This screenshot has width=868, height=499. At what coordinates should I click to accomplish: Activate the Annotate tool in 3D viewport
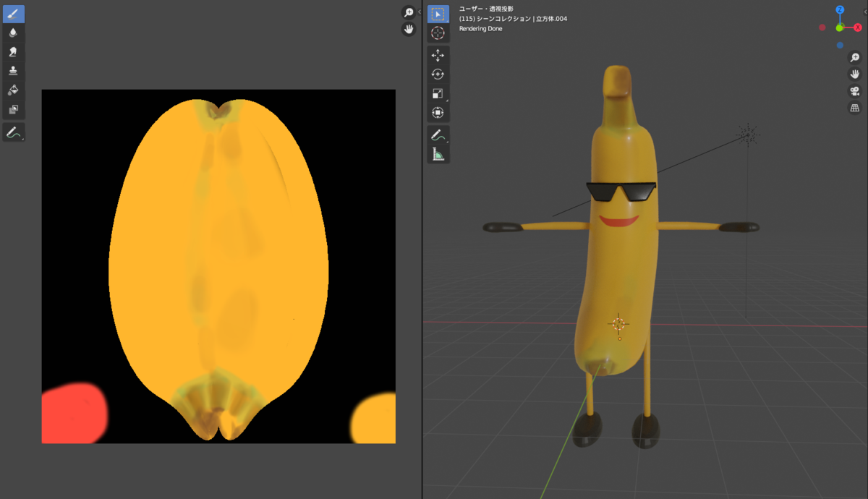438,135
